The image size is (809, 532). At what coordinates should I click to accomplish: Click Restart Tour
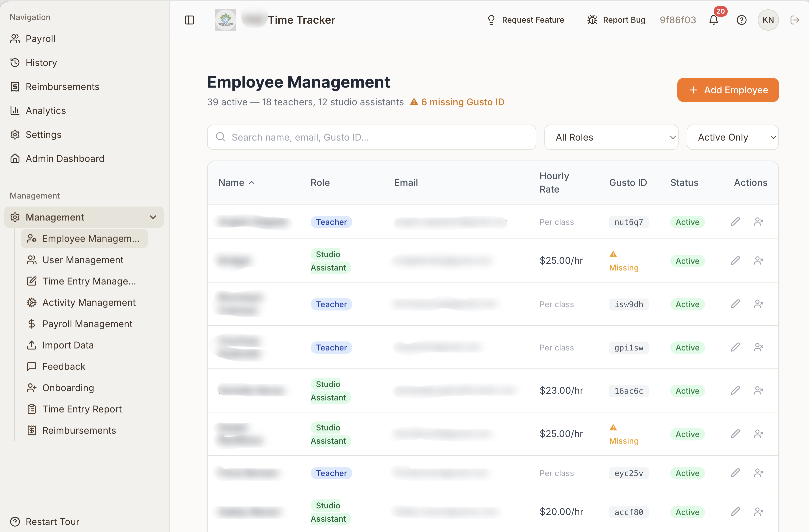click(x=45, y=521)
